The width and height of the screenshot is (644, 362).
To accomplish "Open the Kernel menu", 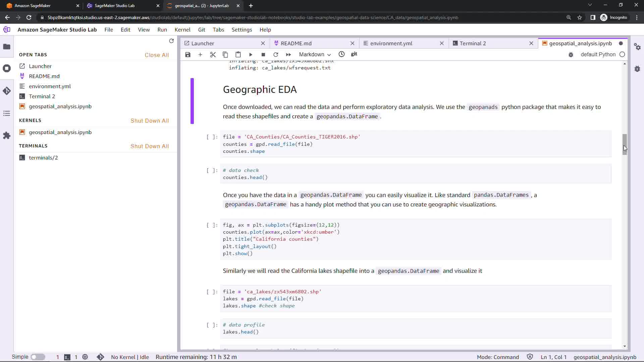I will click(182, 29).
